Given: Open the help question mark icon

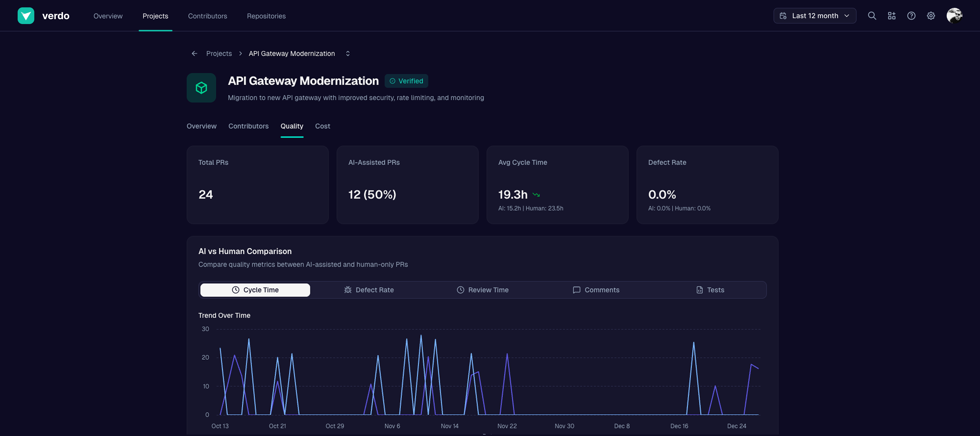Looking at the screenshot, I should click(911, 16).
